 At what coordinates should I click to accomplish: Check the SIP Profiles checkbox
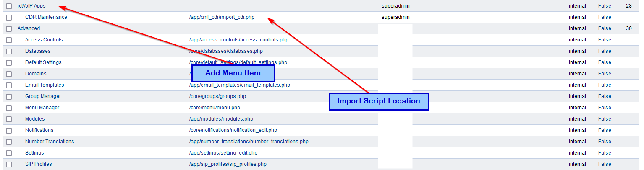(x=9, y=165)
